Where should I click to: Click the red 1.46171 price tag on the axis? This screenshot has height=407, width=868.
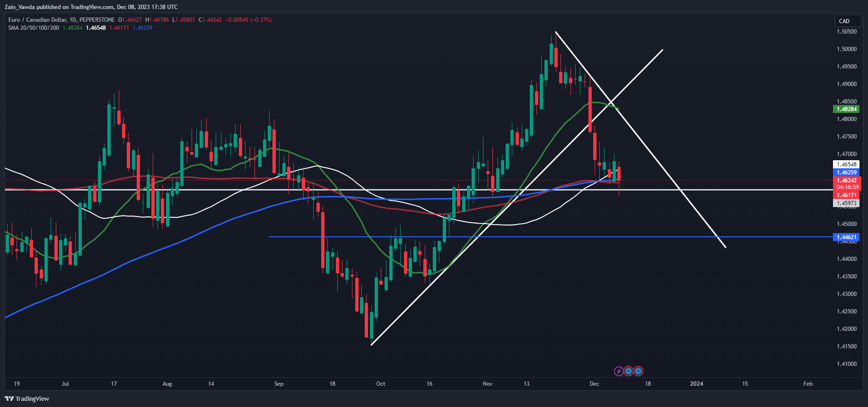click(846, 195)
